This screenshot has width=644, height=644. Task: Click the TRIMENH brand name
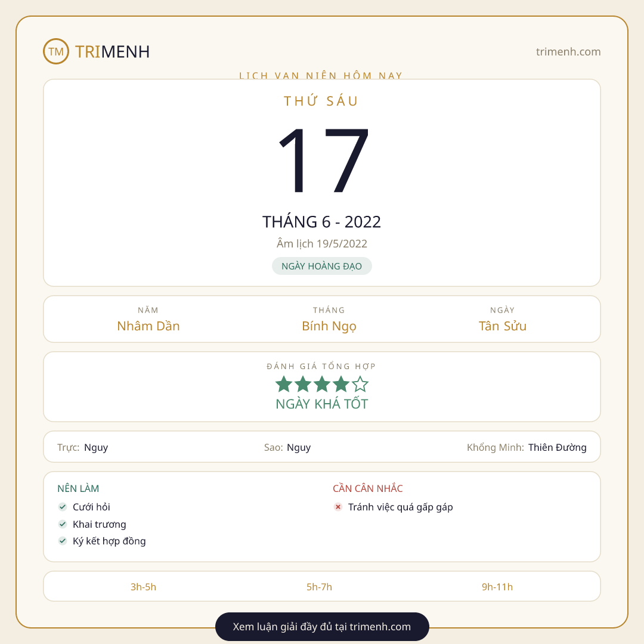tap(112, 52)
